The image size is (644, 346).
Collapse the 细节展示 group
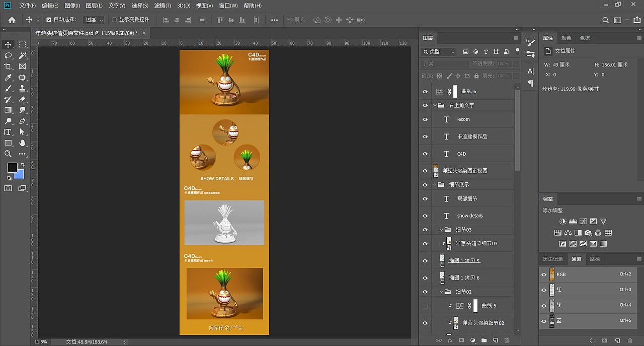435,184
